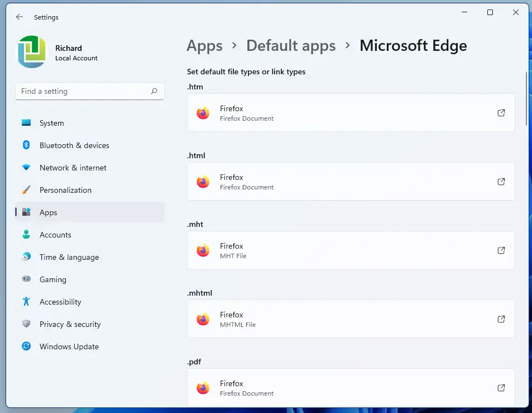Click the 'MHT File' description text
The width and height of the screenshot is (532, 413).
[233, 256]
